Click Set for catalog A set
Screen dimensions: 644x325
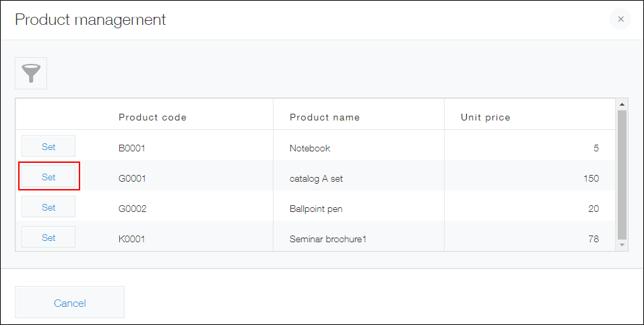tap(49, 177)
